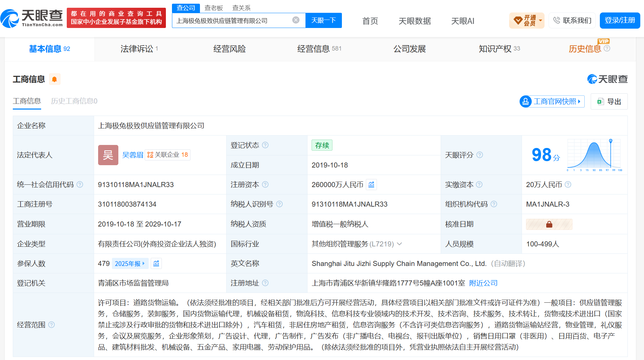This screenshot has width=644, height=360.
Task: Select the 历史工商信息0 sub-tab
Action: point(74,101)
